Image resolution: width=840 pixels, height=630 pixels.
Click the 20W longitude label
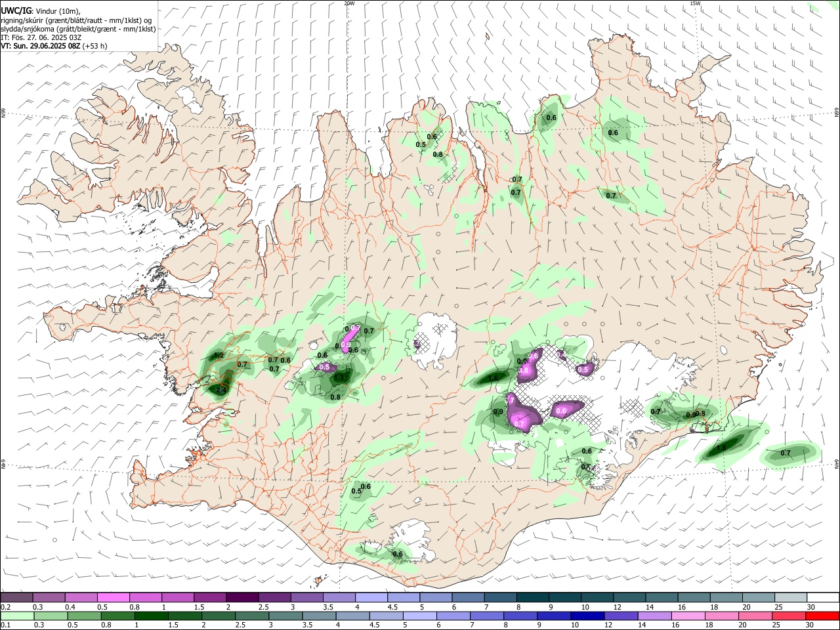click(349, 3)
